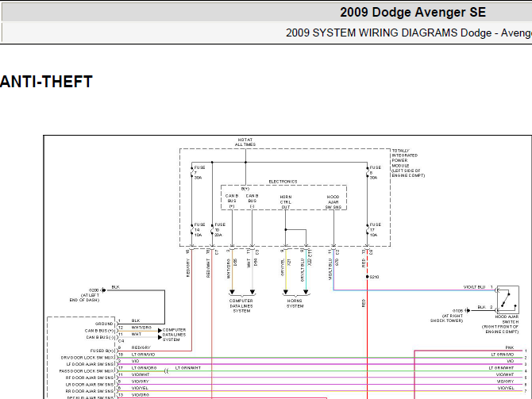Click the "DRV DOOR LOCK SW MUX" label

pyautogui.click(x=87, y=358)
